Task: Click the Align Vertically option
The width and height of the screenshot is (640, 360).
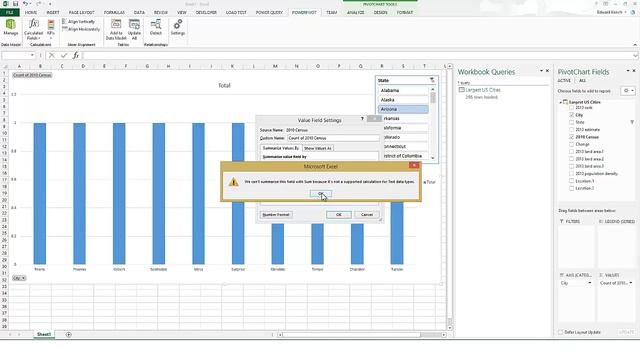Action: pos(78,22)
